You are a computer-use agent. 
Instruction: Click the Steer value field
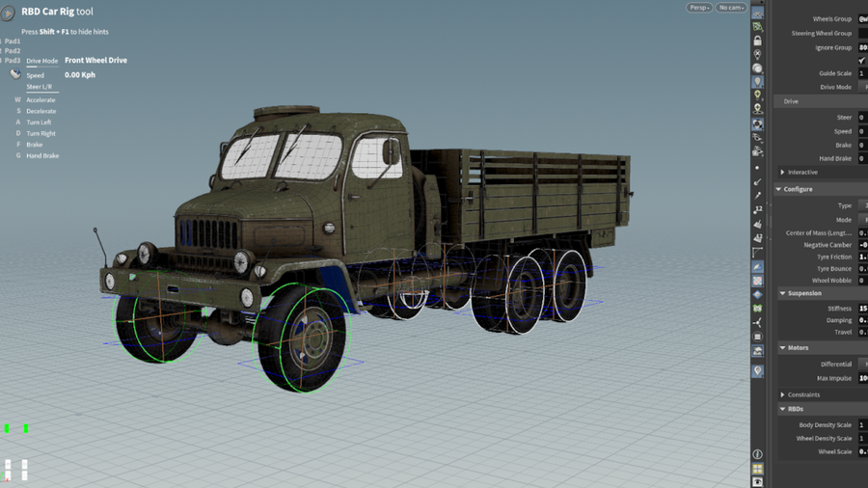click(x=863, y=118)
